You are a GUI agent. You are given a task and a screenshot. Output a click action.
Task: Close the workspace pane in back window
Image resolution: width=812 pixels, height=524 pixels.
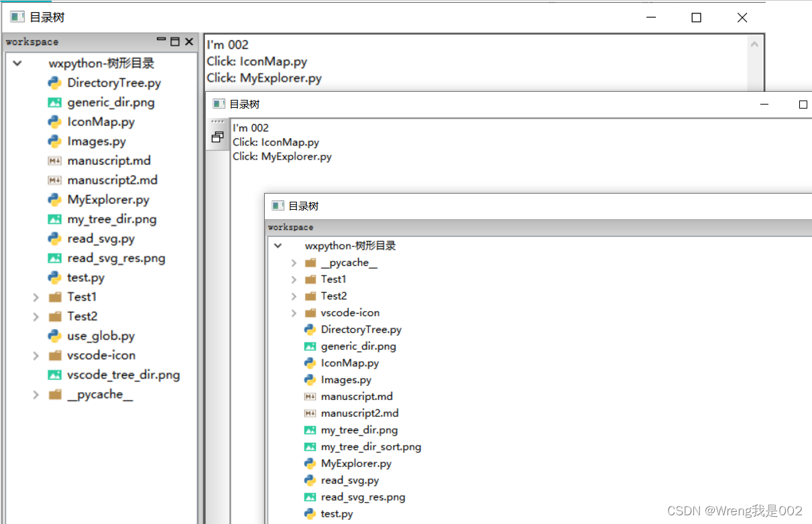[189, 42]
